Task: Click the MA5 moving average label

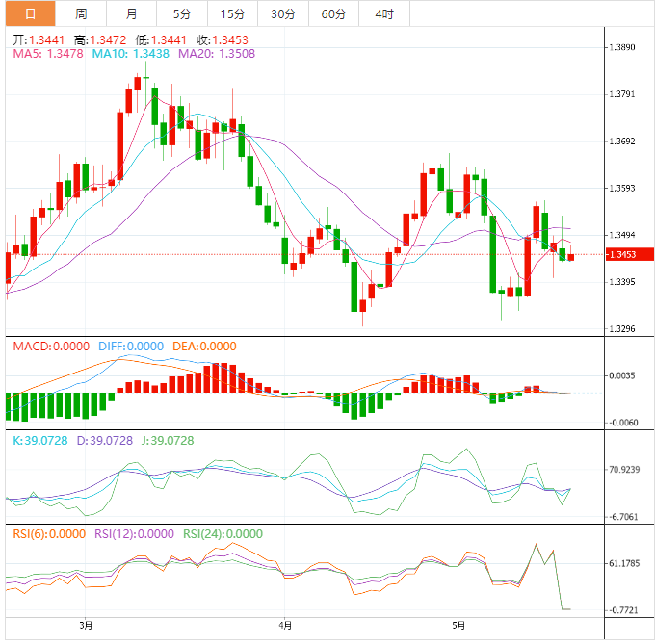Action: point(48,55)
